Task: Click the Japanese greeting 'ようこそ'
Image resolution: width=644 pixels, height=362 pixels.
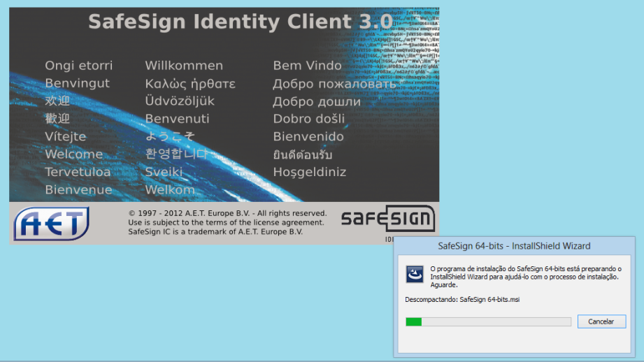Action: [170, 136]
